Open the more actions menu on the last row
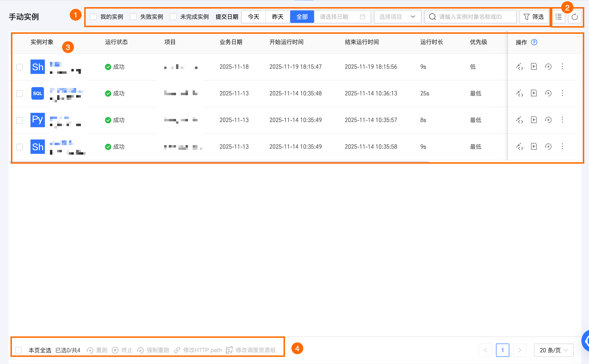The height and width of the screenshot is (364, 589). pos(562,147)
